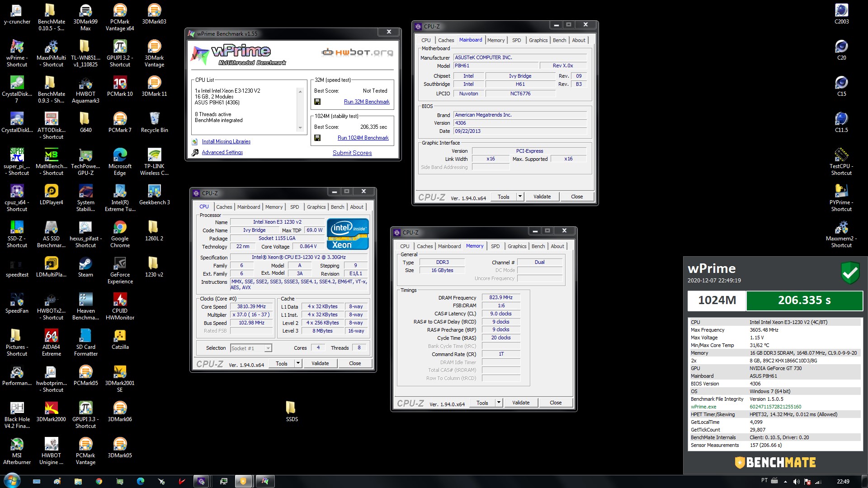Screen dimensions: 868x488
Task: Click Validate in Mainboard CPU-Z window
Action: tap(542, 197)
